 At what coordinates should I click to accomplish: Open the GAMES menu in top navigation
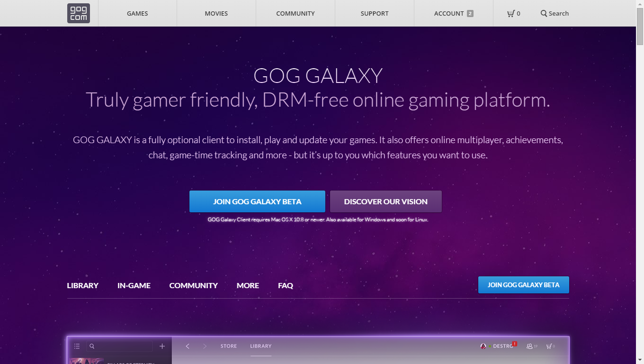(x=137, y=13)
